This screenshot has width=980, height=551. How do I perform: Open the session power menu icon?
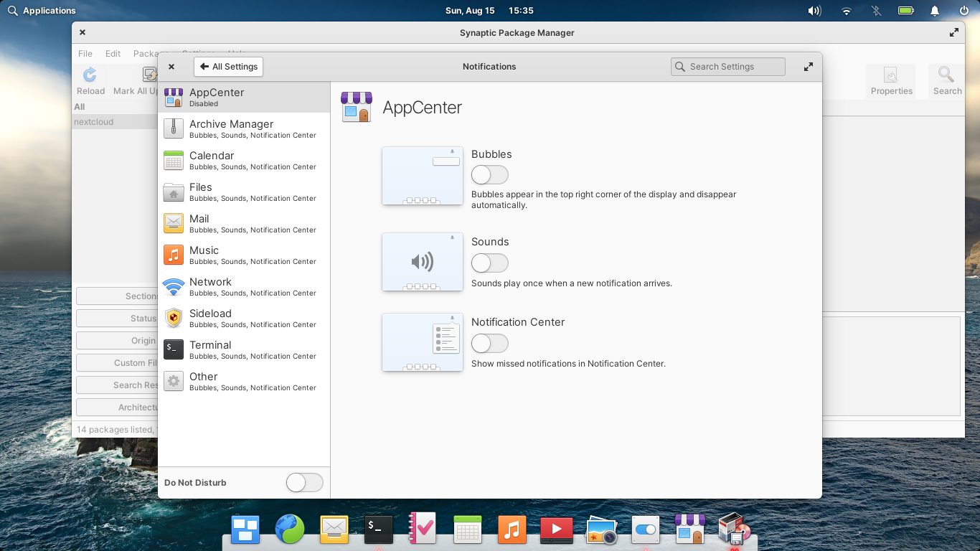(x=964, y=11)
